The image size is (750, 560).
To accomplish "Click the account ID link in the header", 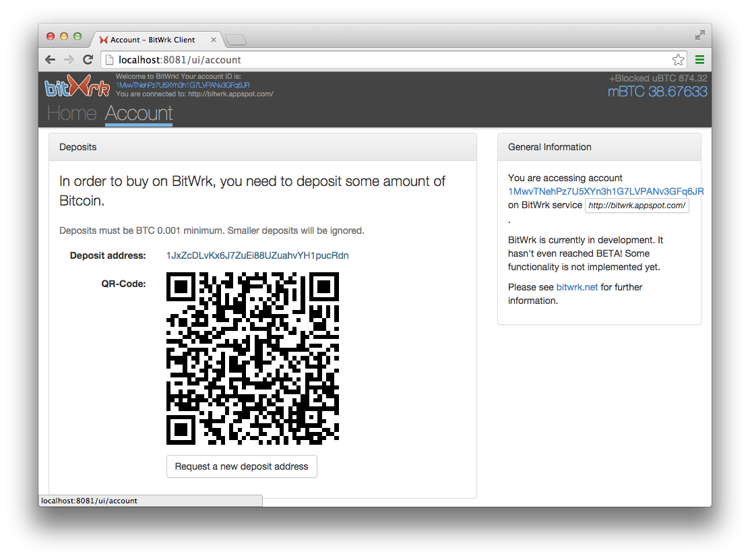I will [x=183, y=85].
